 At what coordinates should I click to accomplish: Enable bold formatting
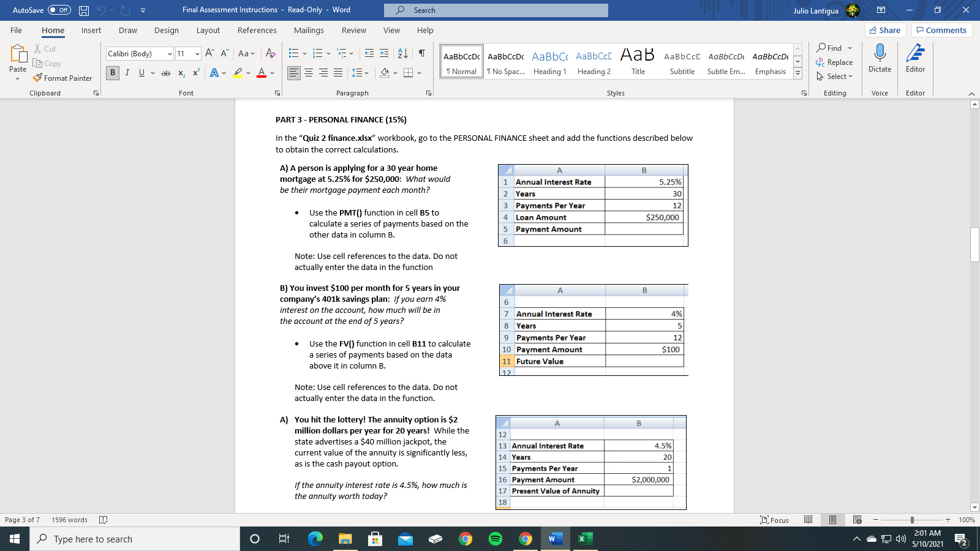point(112,72)
